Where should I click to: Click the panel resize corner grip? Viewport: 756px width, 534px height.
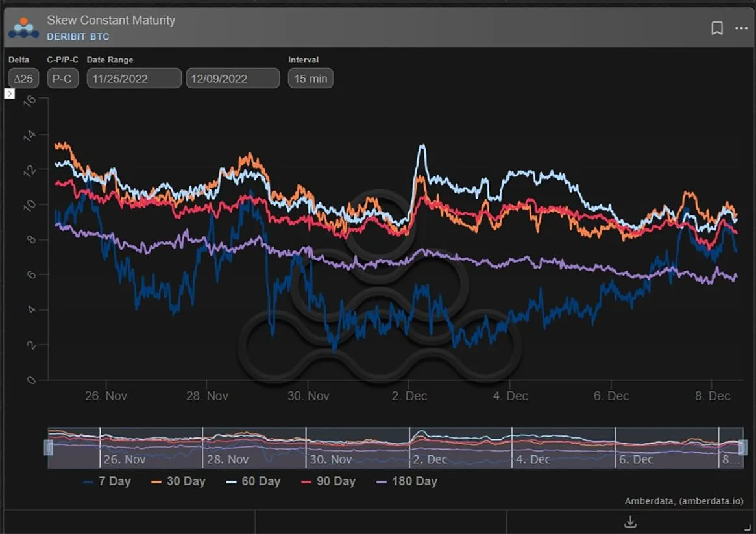click(x=748, y=526)
